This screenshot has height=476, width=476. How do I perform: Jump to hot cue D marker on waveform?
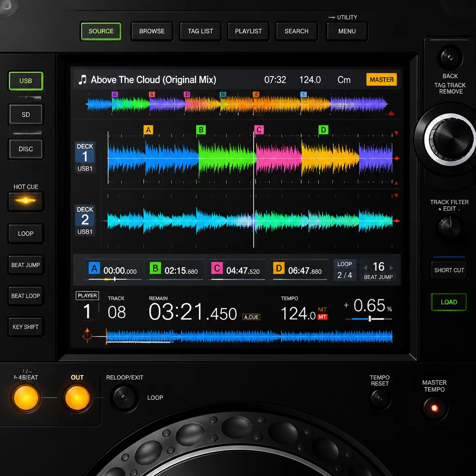tap(324, 130)
